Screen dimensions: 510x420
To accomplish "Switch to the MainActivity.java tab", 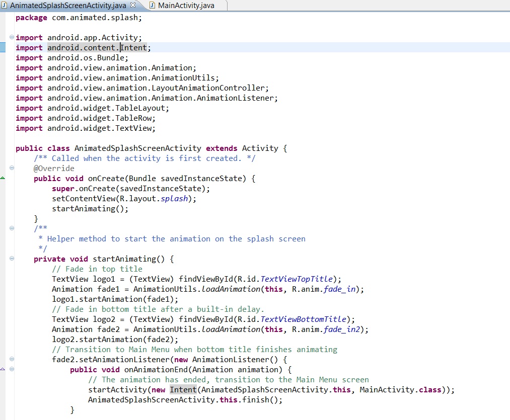I will click(186, 6).
